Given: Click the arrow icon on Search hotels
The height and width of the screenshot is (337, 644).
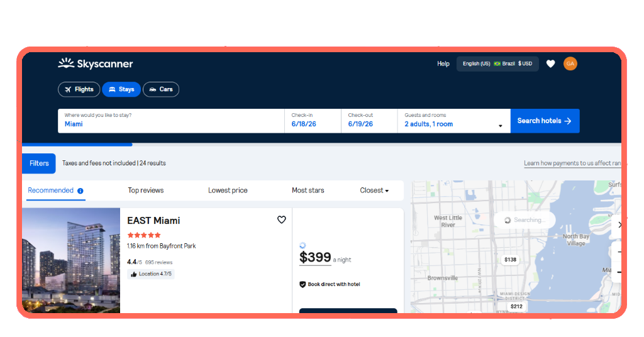Looking at the screenshot, I should (568, 121).
